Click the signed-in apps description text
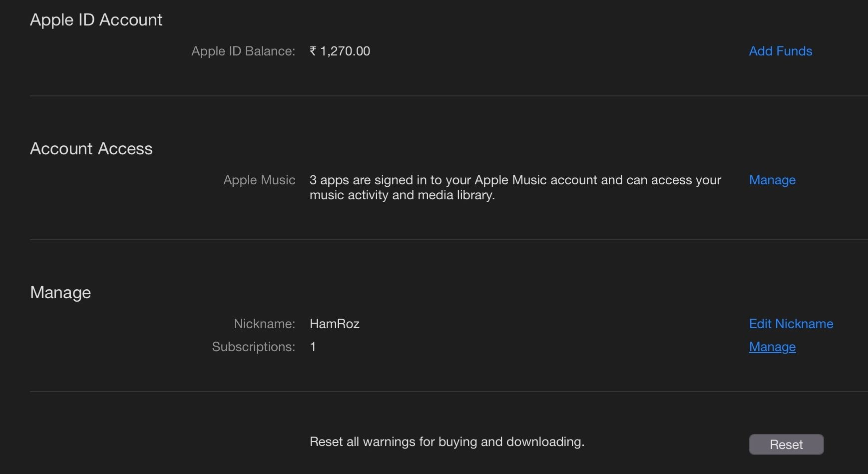The width and height of the screenshot is (868, 474). coord(514,187)
